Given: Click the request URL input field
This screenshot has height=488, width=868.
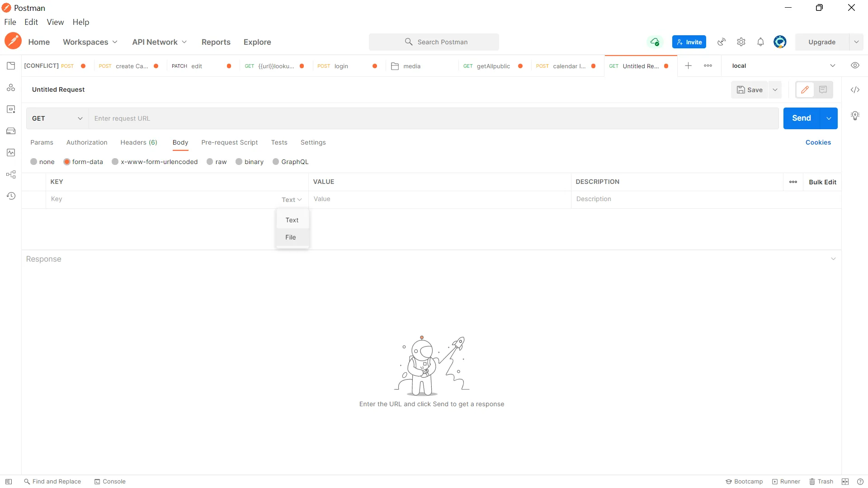Looking at the screenshot, I should (433, 118).
